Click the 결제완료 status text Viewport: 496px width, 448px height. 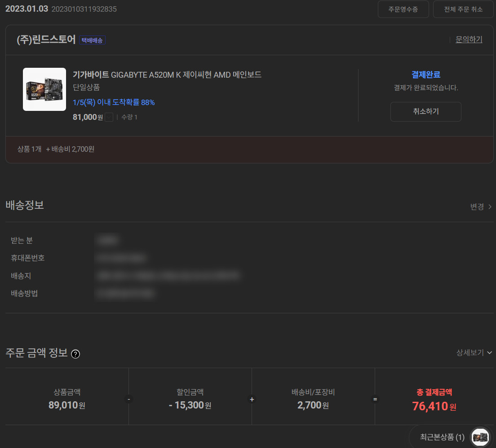425,75
